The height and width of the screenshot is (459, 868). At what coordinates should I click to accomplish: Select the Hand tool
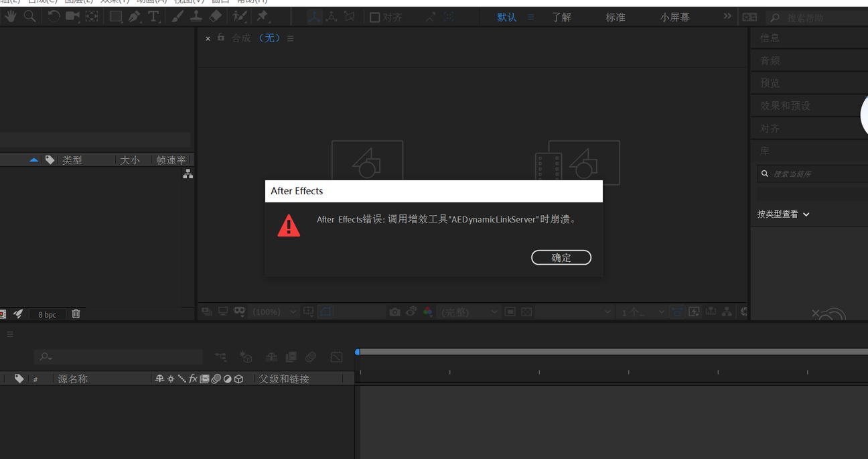pyautogui.click(x=11, y=16)
